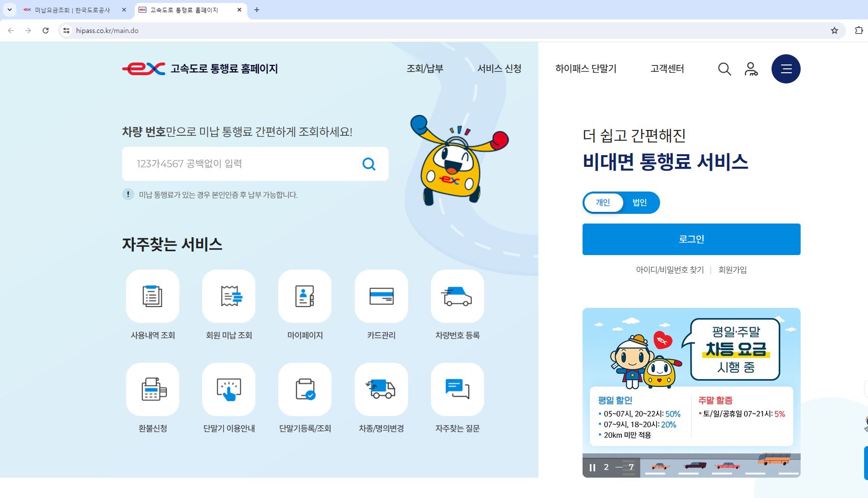Click the 자주찾는 질문 label text
This screenshot has height=498, width=868.
pyautogui.click(x=458, y=429)
